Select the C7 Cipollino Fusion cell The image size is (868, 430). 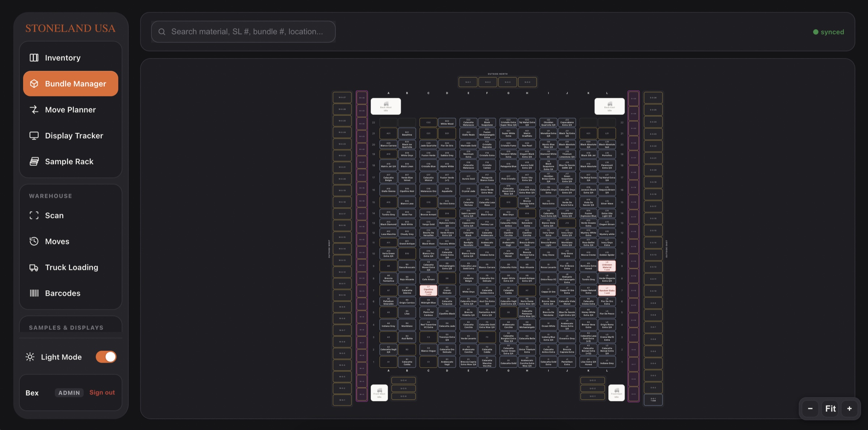pyautogui.click(x=429, y=290)
